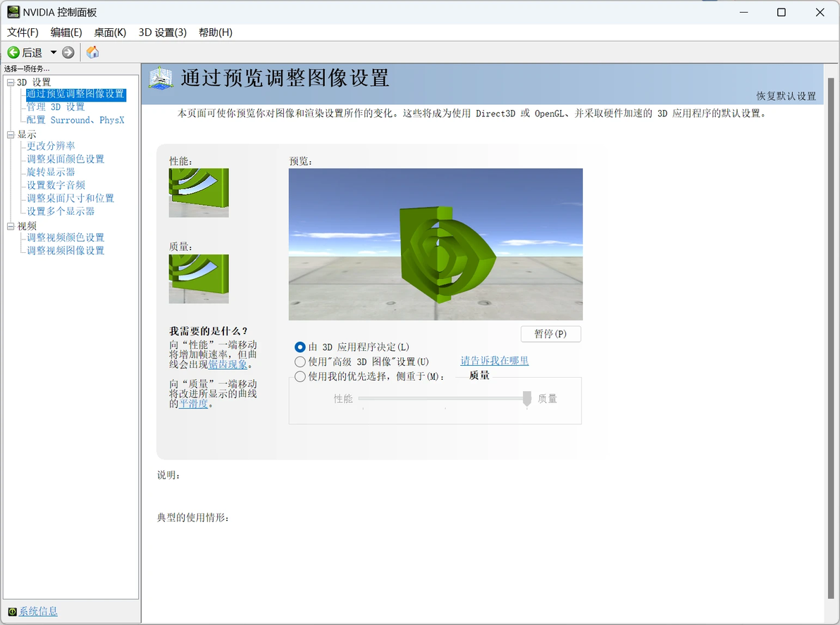Click the green Back arrow icon
The height and width of the screenshot is (625, 840).
point(13,52)
